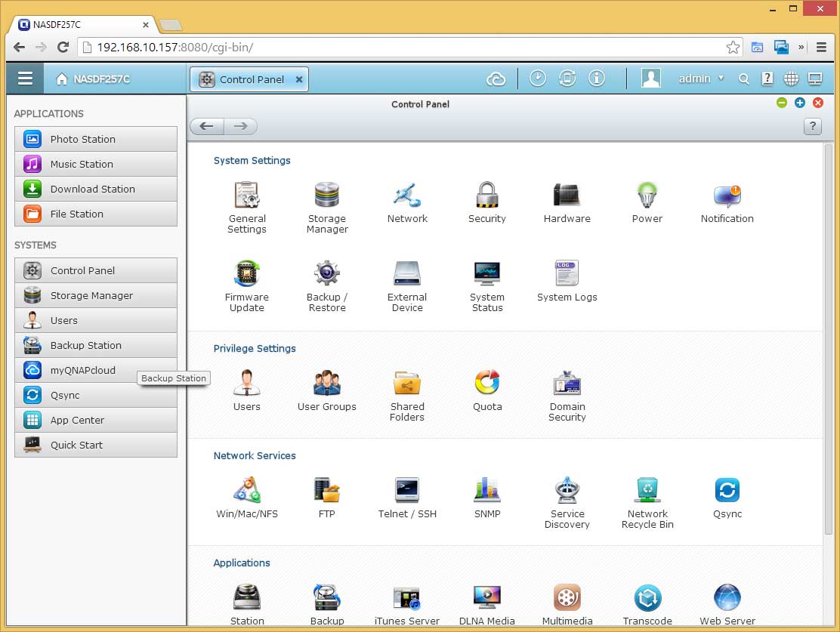Open App Center in sidebar
The image size is (840, 632).
pos(96,420)
